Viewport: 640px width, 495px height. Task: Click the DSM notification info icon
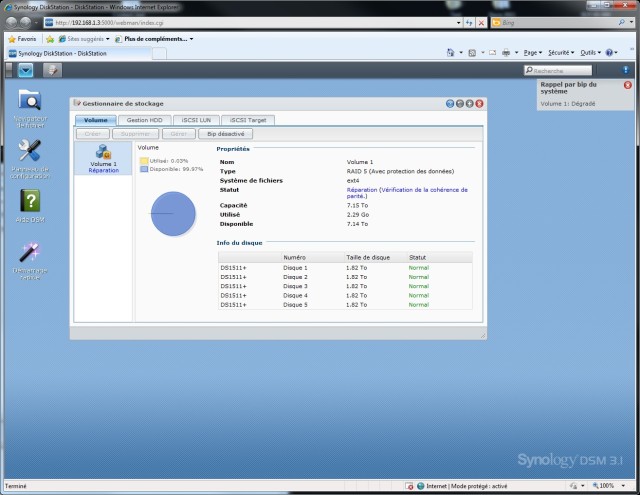point(625,70)
